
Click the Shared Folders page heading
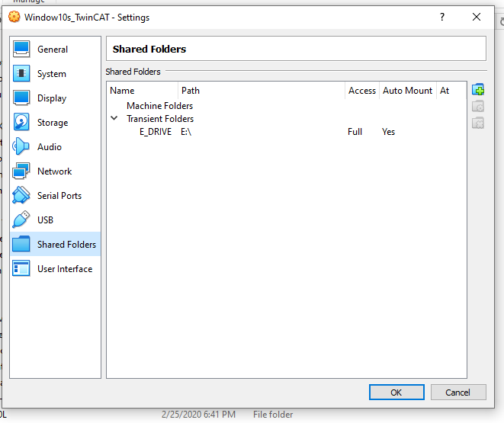click(x=149, y=49)
